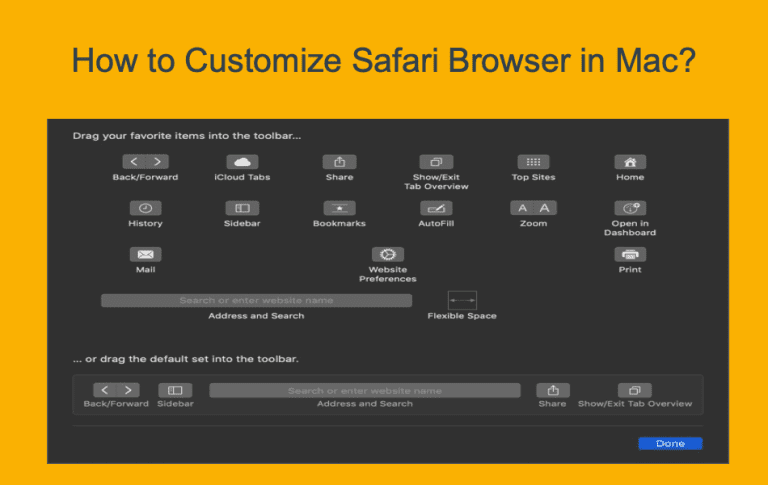768x485 pixels.
Task: Click the 'How to Customize Safari Browser in Mac?' heading
Action: pos(384,60)
